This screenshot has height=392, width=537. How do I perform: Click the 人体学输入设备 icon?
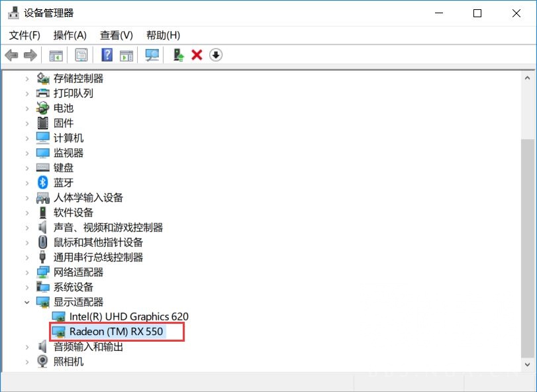click(43, 197)
